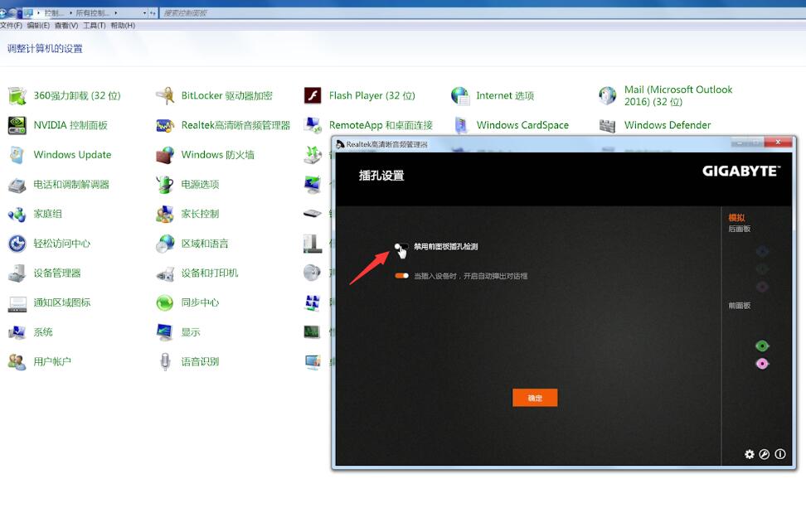This screenshot has width=806, height=532.
Task: Open RemoteApp 和桌面连接 icon
Action: click(313, 125)
